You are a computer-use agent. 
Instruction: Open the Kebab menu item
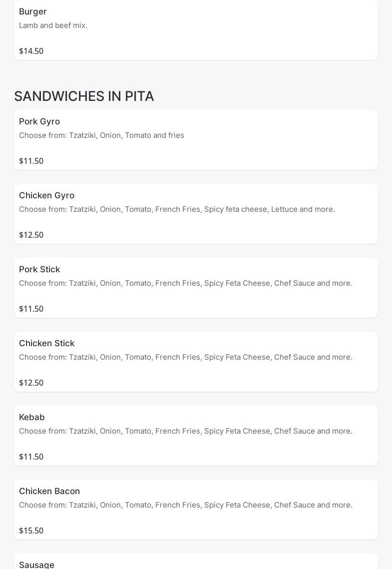coord(32,417)
